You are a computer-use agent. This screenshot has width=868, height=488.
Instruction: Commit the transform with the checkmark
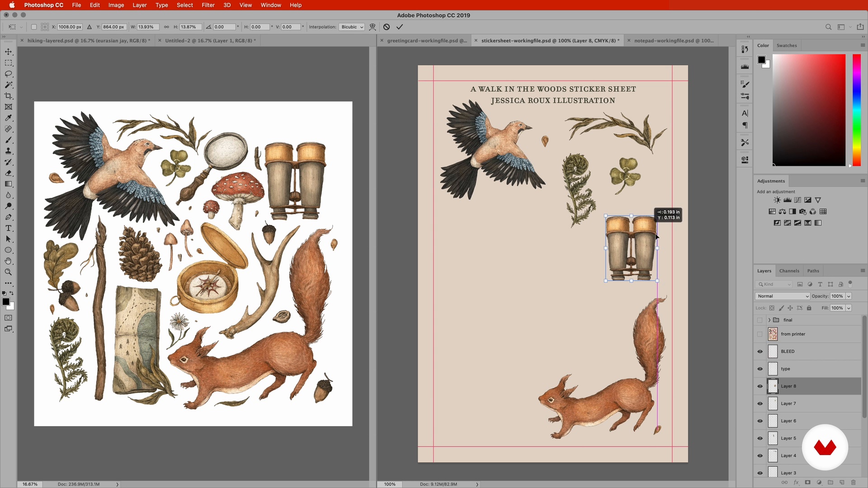pos(400,27)
